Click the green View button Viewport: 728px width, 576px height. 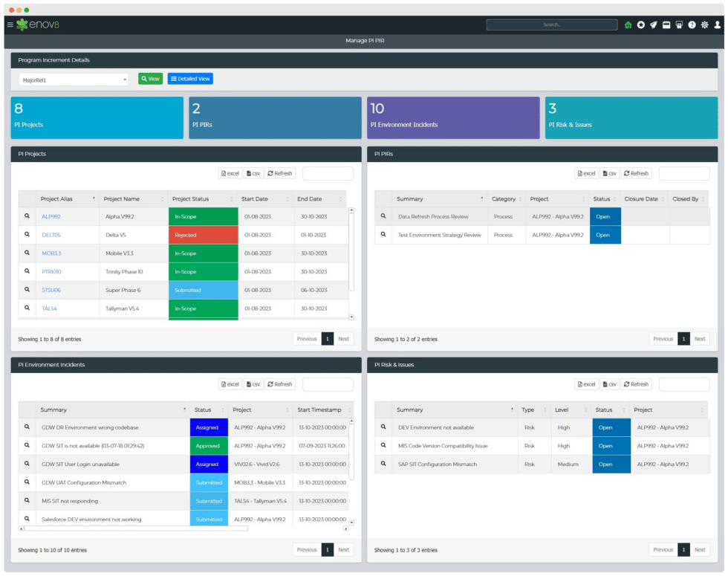click(x=150, y=77)
